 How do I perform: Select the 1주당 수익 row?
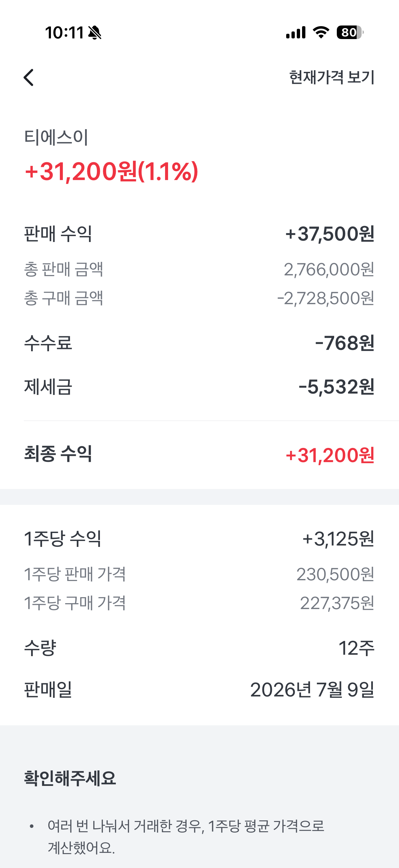pos(199,539)
